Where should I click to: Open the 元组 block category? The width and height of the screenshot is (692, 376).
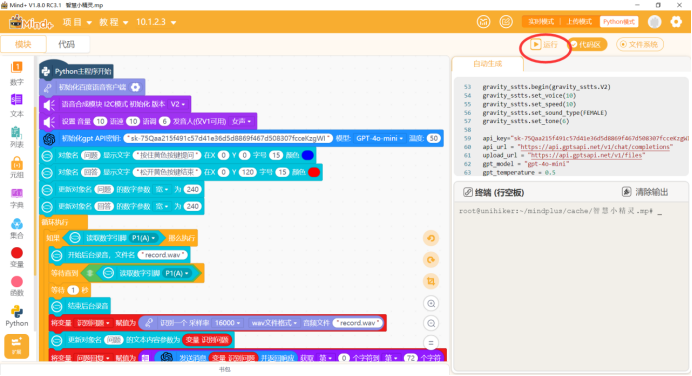click(x=16, y=167)
